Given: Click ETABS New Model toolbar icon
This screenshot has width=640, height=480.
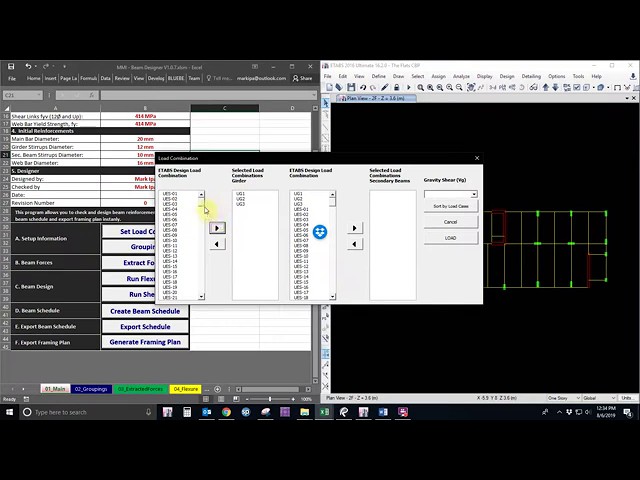Looking at the screenshot, I should (329, 87).
